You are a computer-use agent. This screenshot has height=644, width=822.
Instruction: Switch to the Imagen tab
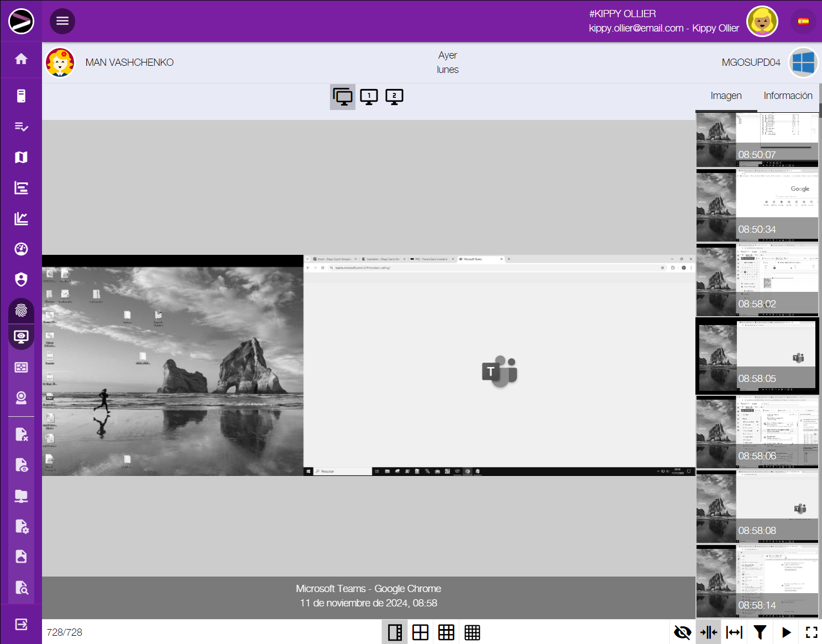(726, 96)
